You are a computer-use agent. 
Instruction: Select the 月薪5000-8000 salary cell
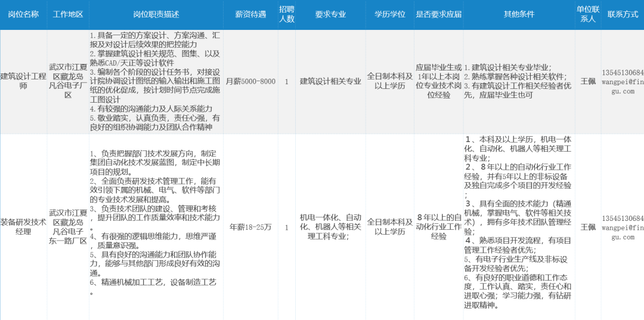[x=250, y=81]
